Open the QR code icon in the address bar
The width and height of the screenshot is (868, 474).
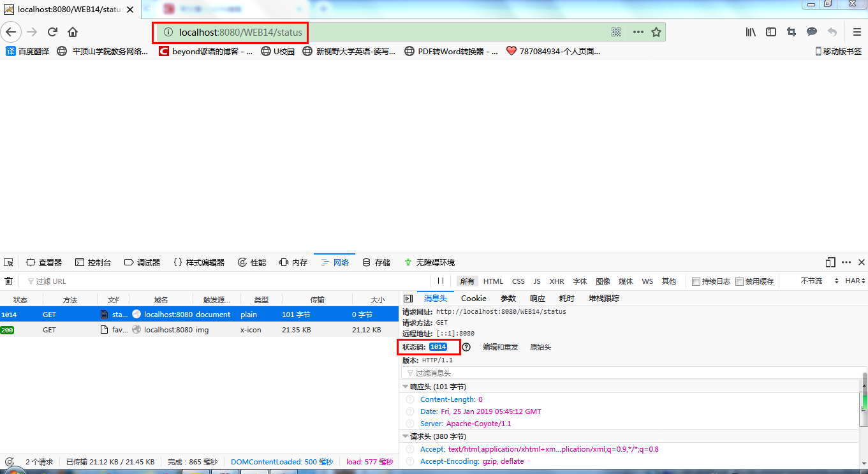[x=616, y=32]
